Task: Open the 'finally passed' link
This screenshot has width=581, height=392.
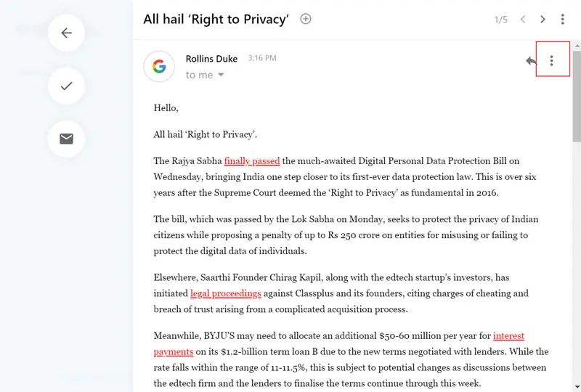Action: [x=252, y=160]
